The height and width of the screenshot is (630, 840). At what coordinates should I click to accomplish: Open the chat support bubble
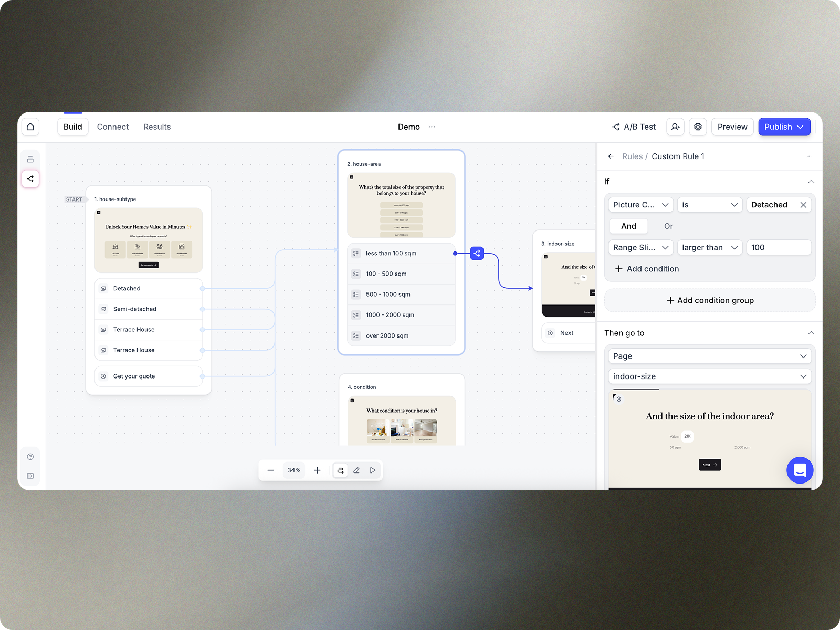click(800, 470)
